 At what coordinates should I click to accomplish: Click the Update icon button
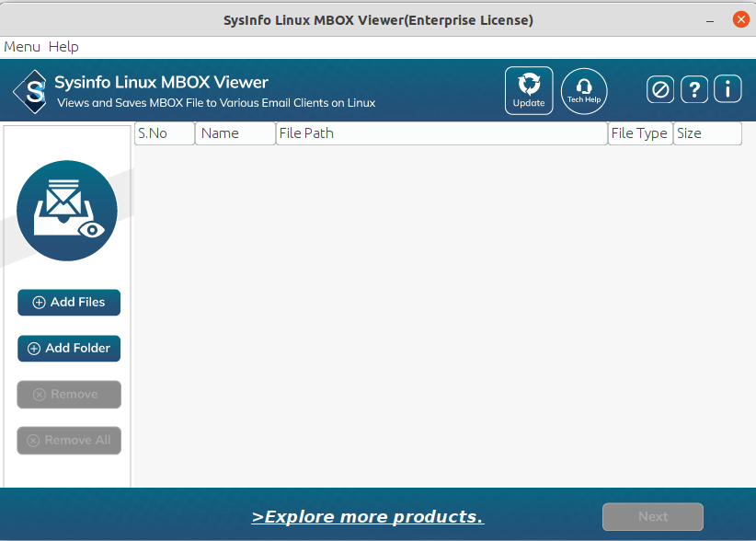529,91
